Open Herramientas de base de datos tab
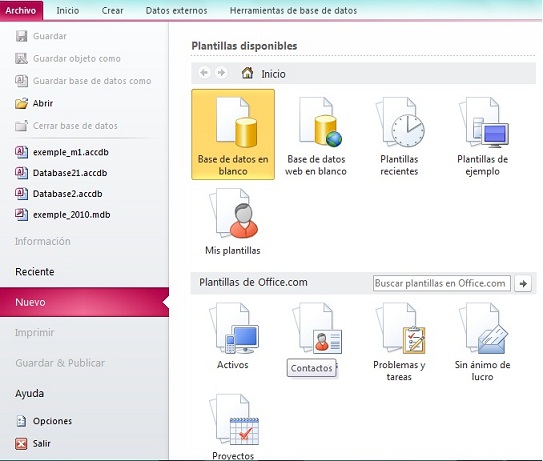Screen dimensions: 543x461 click(293, 10)
